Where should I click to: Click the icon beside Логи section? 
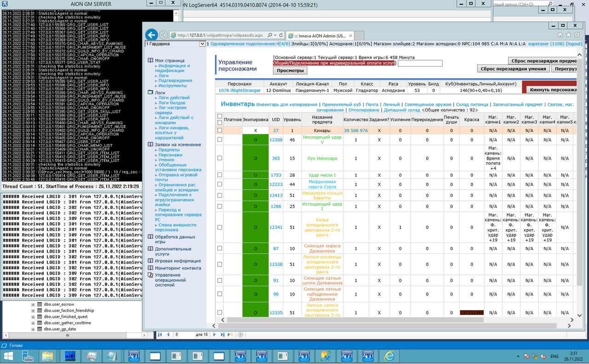(x=150, y=92)
